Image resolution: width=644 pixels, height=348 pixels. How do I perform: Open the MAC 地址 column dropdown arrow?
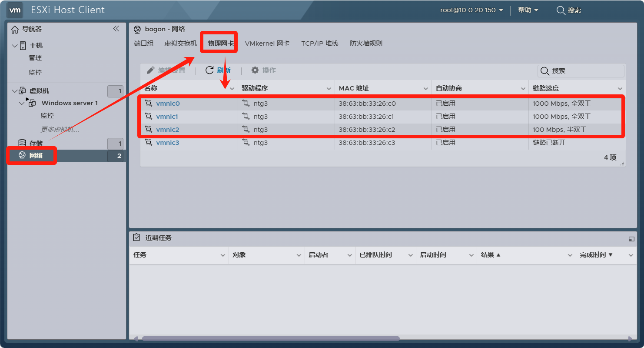pos(425,88)
